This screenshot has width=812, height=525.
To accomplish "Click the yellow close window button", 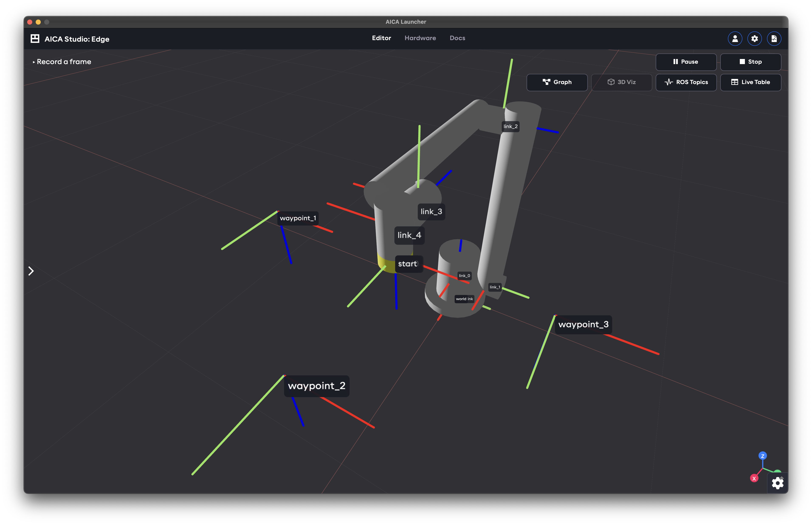I will (x=38, y=22).
